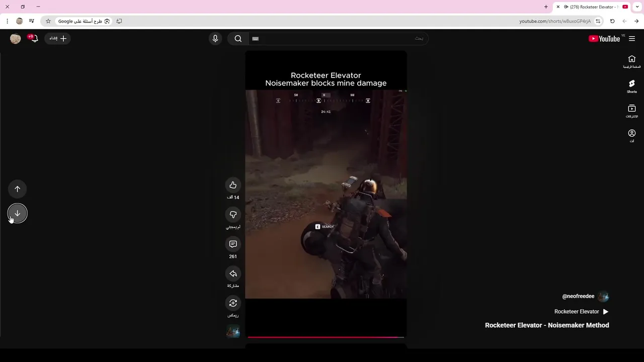
Task: Start voice search with microphone
Action: (215, 39)
